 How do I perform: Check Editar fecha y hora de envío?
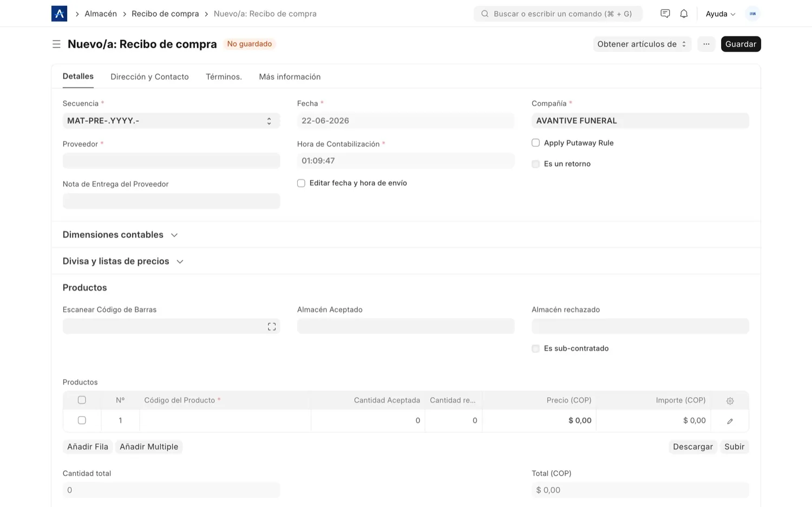tap(301, 183)
